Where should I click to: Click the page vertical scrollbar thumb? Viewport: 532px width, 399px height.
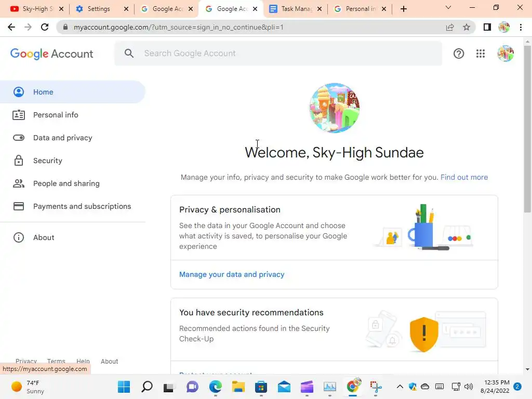click(527, 129)
